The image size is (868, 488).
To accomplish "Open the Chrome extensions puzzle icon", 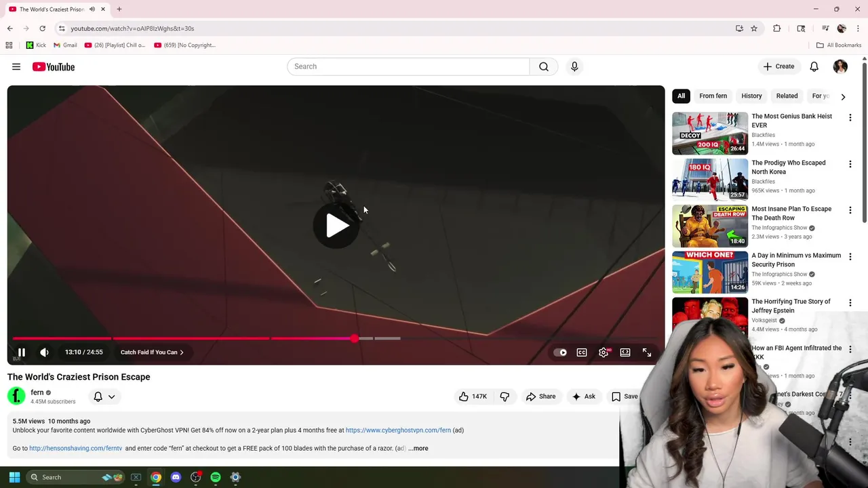I will coord(777,28).
